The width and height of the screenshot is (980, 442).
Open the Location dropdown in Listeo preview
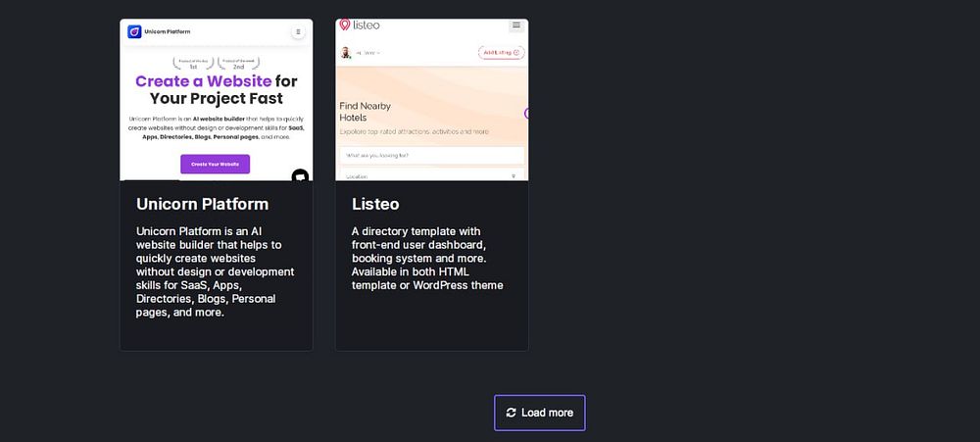pos(432,175)
